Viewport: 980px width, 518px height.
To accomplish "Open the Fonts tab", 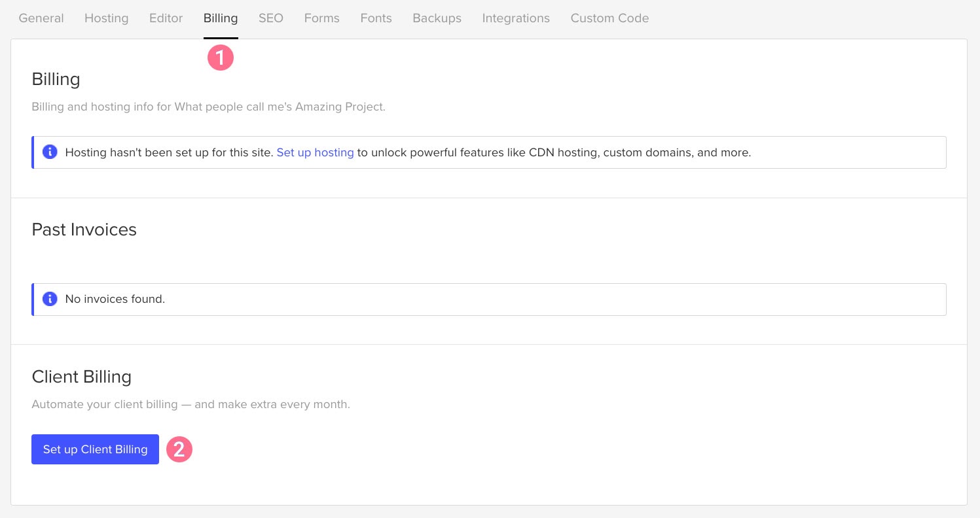I will (x=376, y=18).
